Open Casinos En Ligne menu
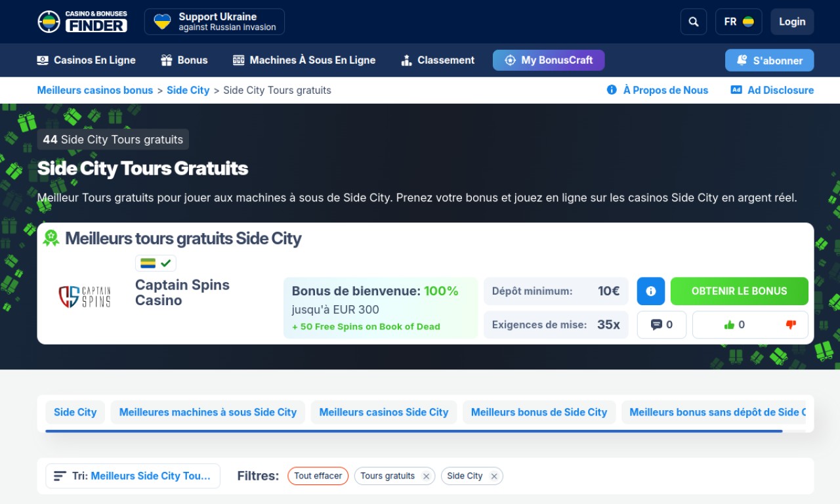 click(x=87, y=60)
